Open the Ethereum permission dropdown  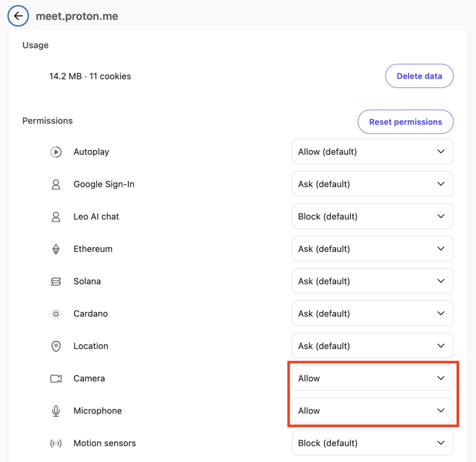click(x=372, y=249)
